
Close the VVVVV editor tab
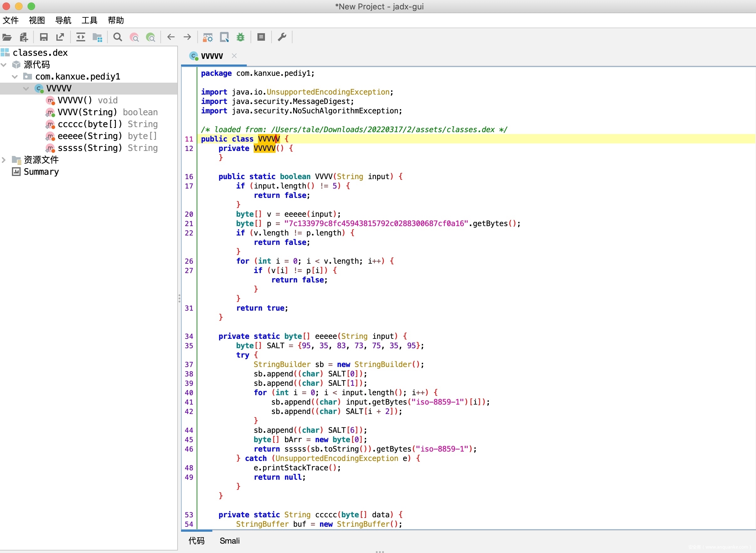[234, 56]
